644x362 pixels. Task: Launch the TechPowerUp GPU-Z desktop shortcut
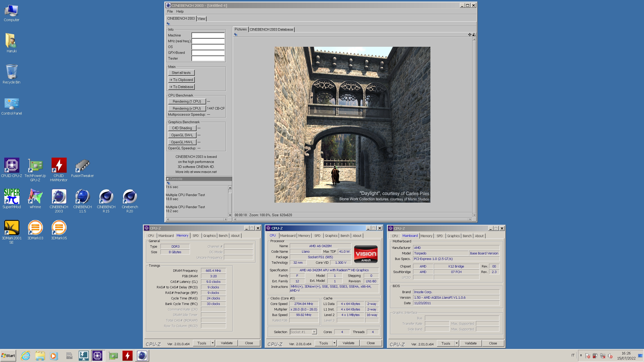click(x=35, y=170)
